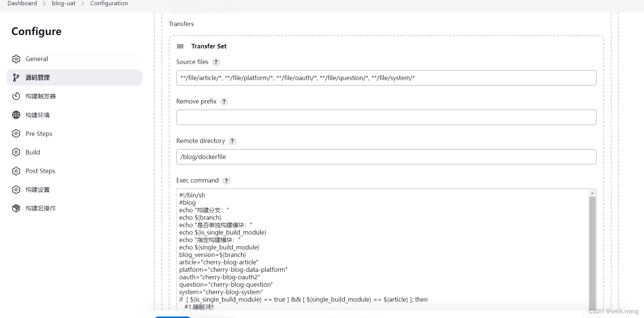Jump to Pre Steps section

[x=75, y=133]
